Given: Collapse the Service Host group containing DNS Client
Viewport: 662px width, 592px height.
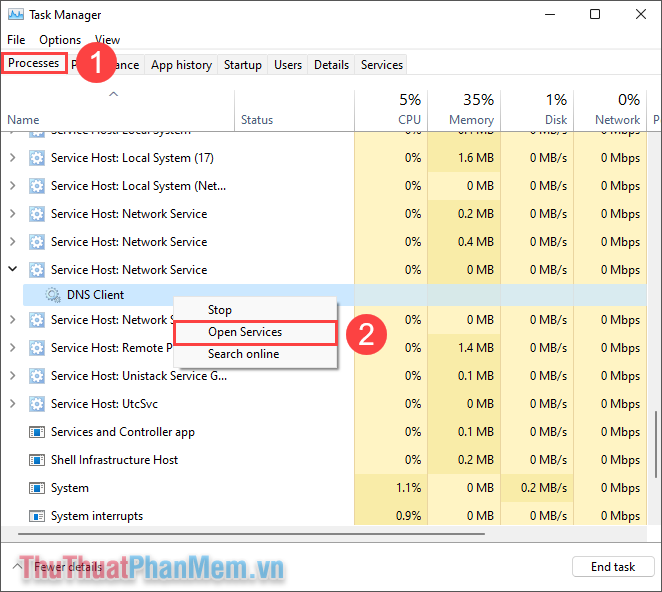Looking at the screenshot, I should [x=13, y=269].
